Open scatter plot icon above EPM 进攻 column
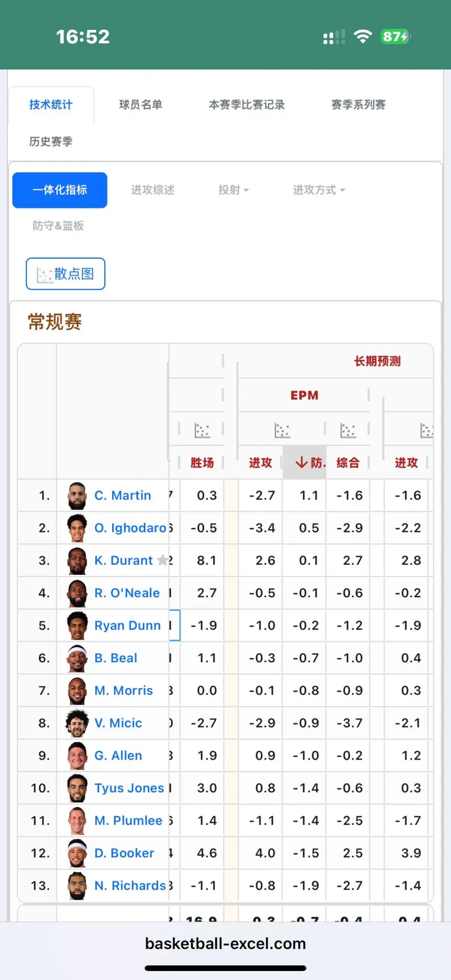The image size is (451, 980). click(x=282, y=431)
